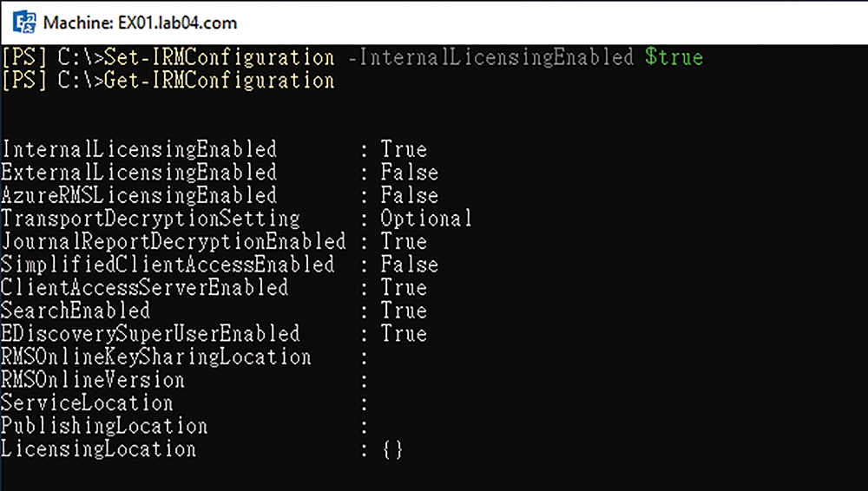The image size is (868, 491).
Task: Click the Machine: EX01.lab04.com window title
Action: point(140,23)
